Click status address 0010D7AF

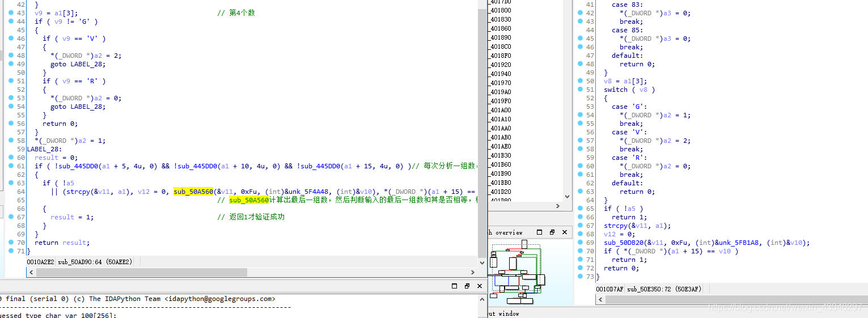coord(609,289)
